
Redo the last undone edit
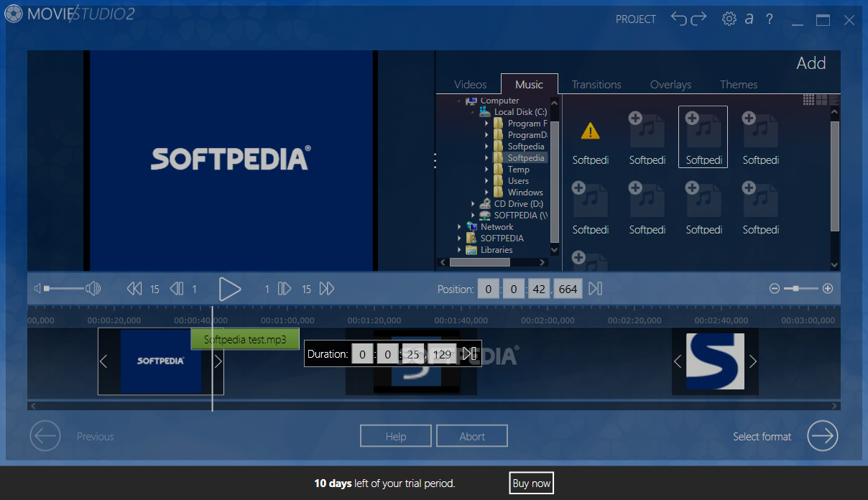[699, 19]
